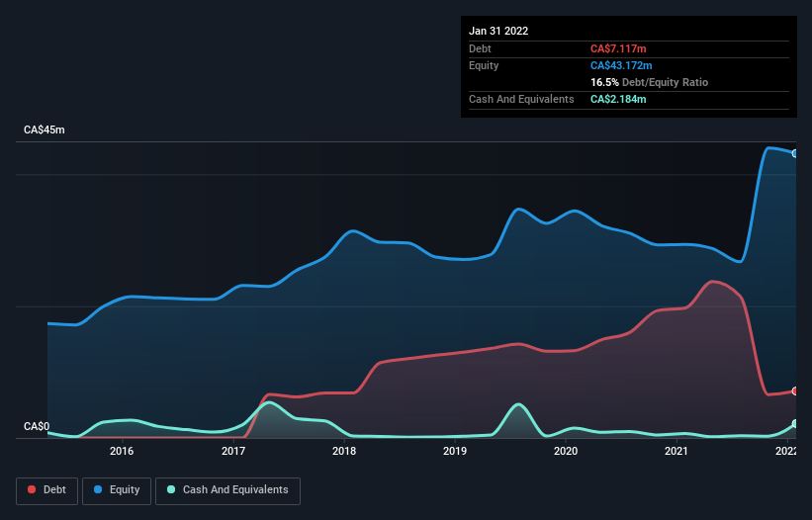Screen dimensions: 812x520
Task: Click the CA$2.184m cash value
Action: pos(618,99)
